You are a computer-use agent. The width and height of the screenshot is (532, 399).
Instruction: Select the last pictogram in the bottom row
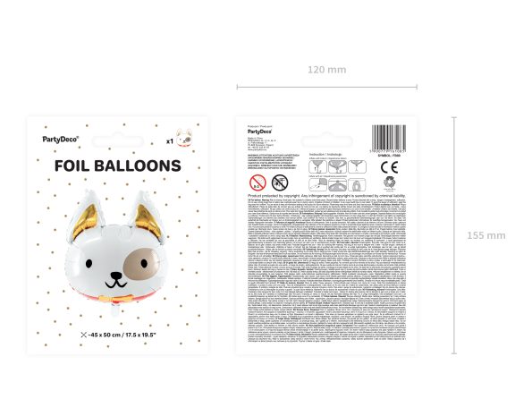(x=357, y=185)
